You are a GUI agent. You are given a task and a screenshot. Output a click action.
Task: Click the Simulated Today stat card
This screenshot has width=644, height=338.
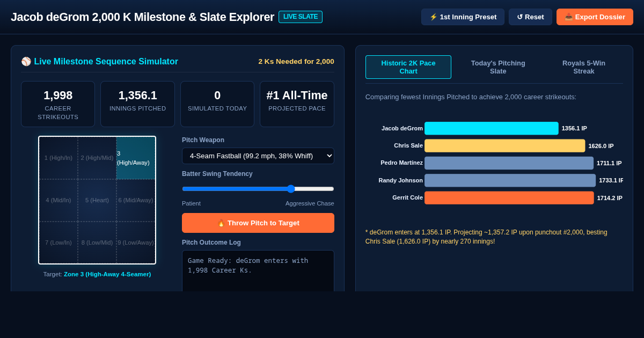(x=217, y=104)
